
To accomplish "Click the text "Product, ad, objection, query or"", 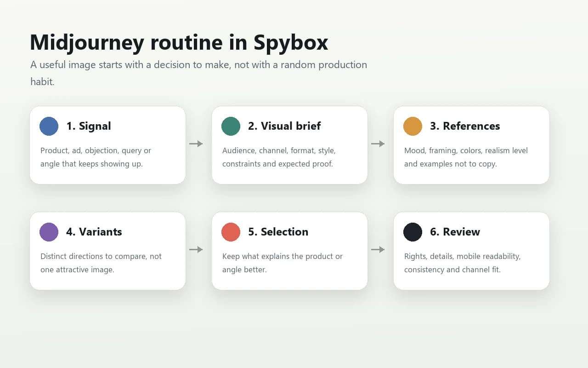I will coord(96,151).
